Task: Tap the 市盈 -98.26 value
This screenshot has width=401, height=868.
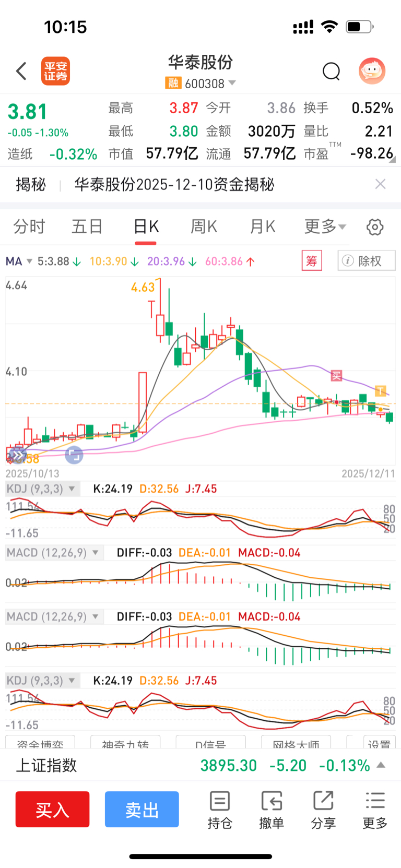Action: (372, 153)
